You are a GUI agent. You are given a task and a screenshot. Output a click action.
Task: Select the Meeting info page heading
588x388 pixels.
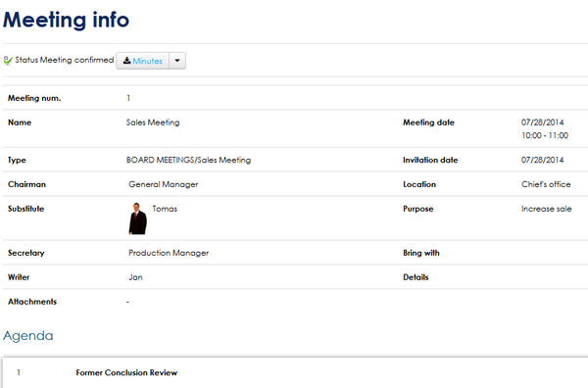[x=66, y=20]
